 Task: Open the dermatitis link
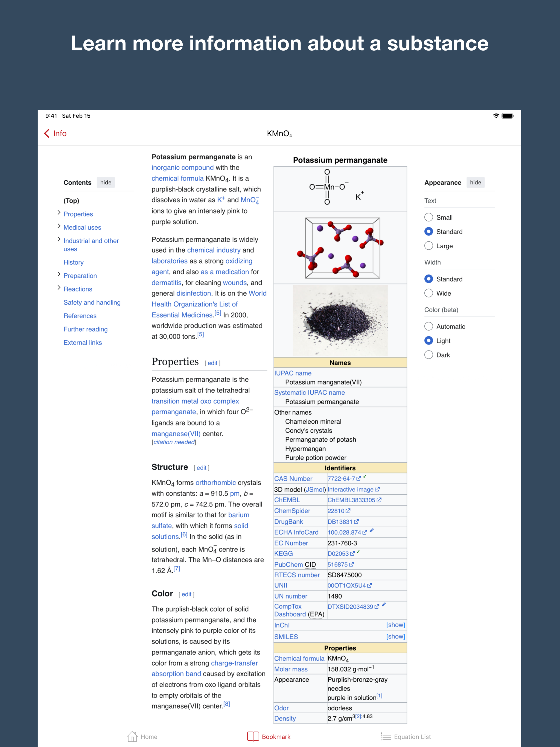click(x=167, y=283)
